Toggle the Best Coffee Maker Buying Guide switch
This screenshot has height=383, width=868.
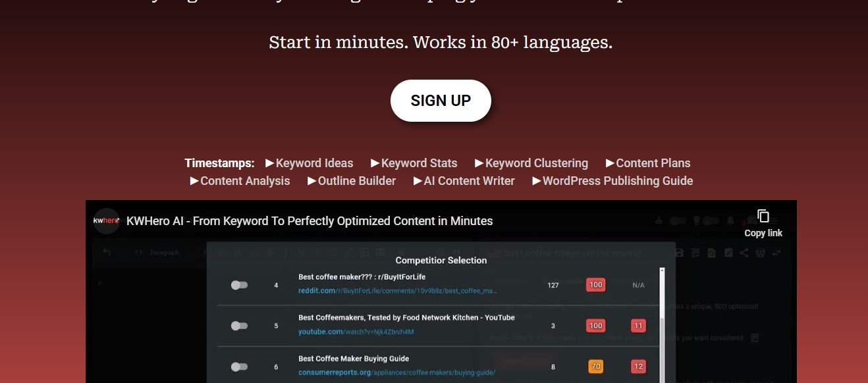coord(239,367)
